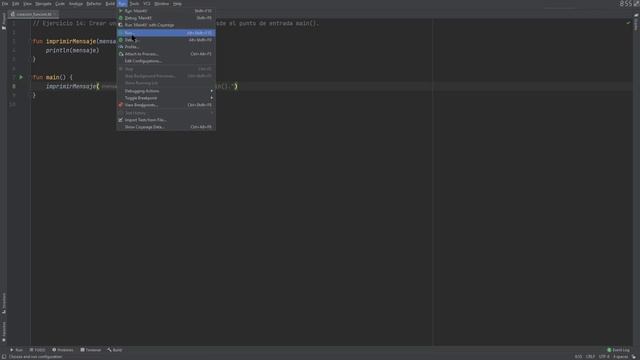Open the Code menu
640x360 pixels.
coord(60,4)
